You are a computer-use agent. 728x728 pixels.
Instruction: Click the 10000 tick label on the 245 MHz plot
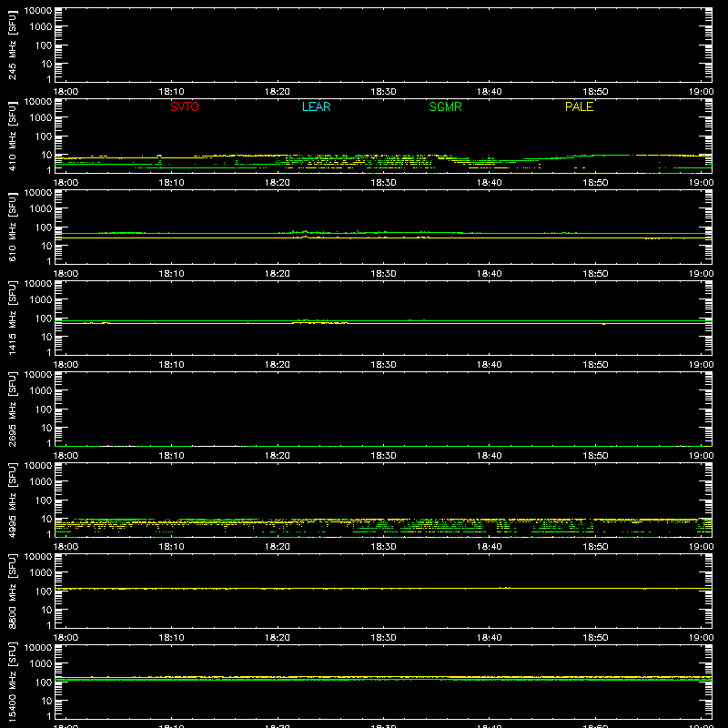[x=38, y=11]
